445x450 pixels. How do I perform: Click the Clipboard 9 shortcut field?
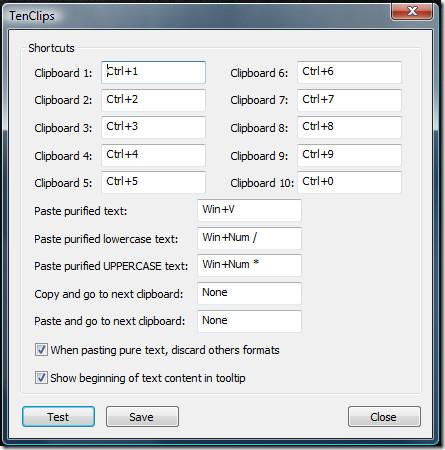pyautogui.click(x=349, y=155)
